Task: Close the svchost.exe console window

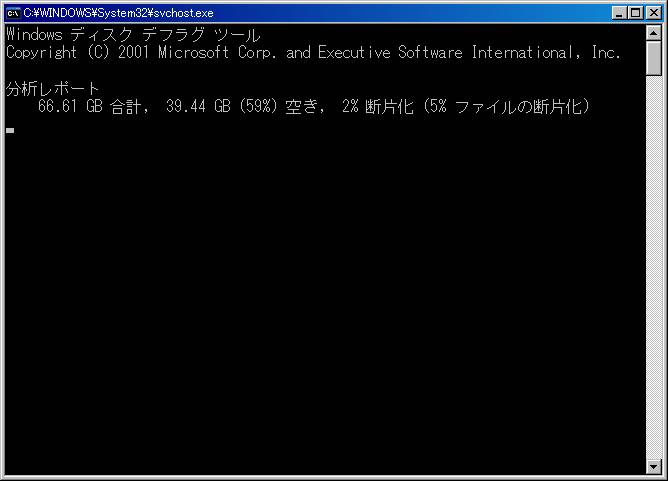Action: click(654, 13)
